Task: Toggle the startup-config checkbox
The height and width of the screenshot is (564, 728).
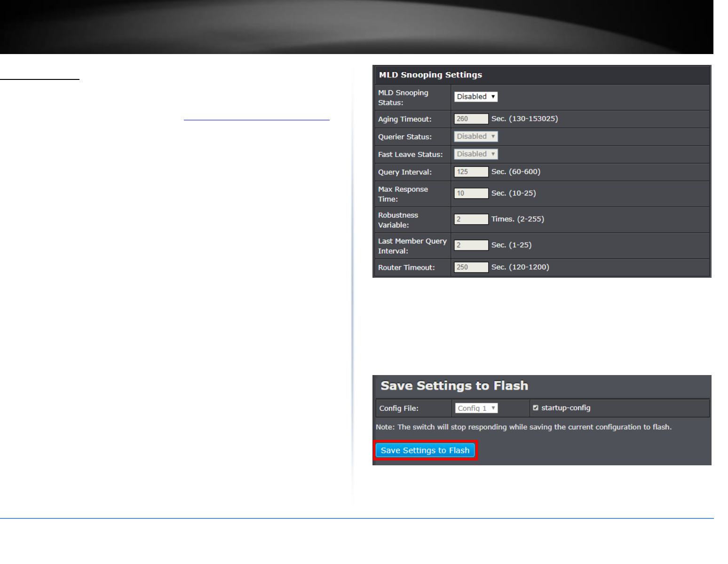Action: pos(535,408)
